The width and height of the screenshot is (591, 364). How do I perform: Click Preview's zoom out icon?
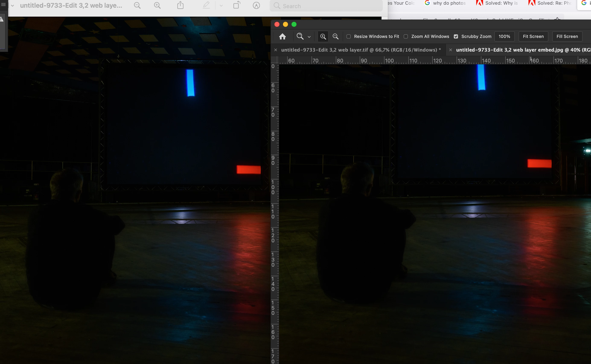point(137,6)
